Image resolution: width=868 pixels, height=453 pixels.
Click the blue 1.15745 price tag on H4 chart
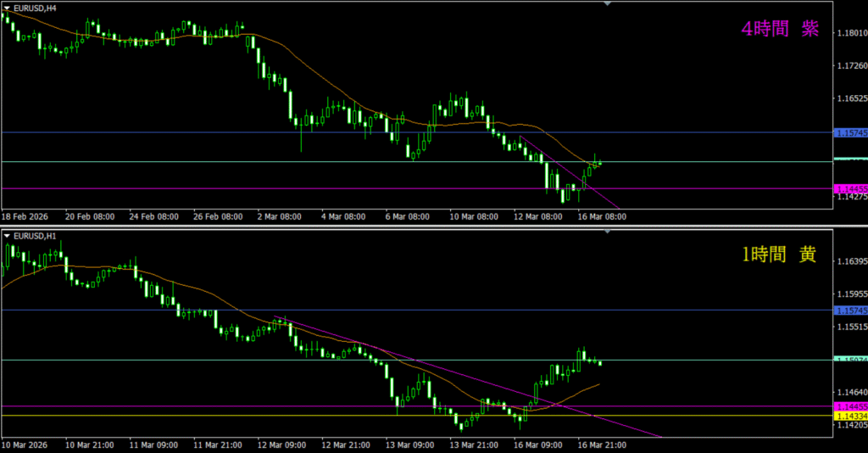pyautogui.click(x=850, y=133)
